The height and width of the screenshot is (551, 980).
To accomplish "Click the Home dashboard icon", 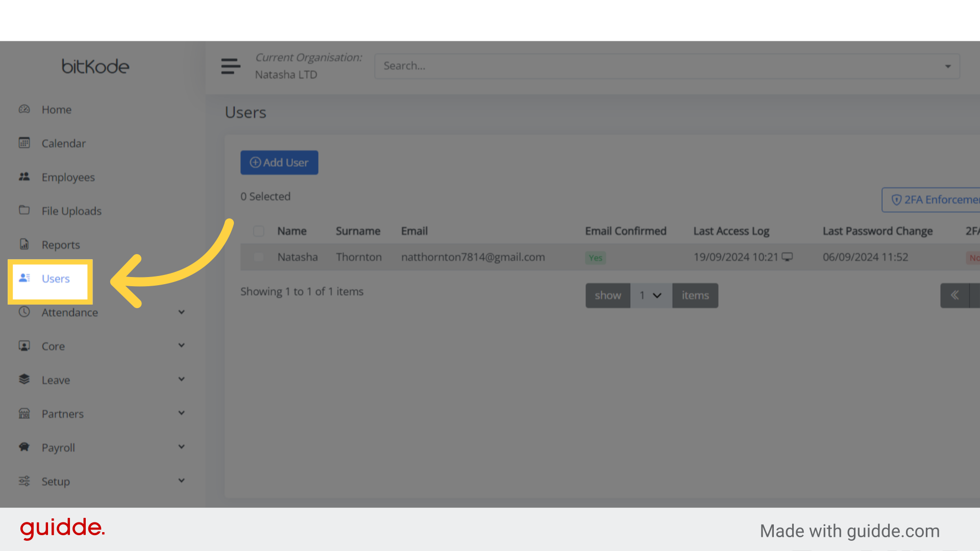I will pos(24,109).
